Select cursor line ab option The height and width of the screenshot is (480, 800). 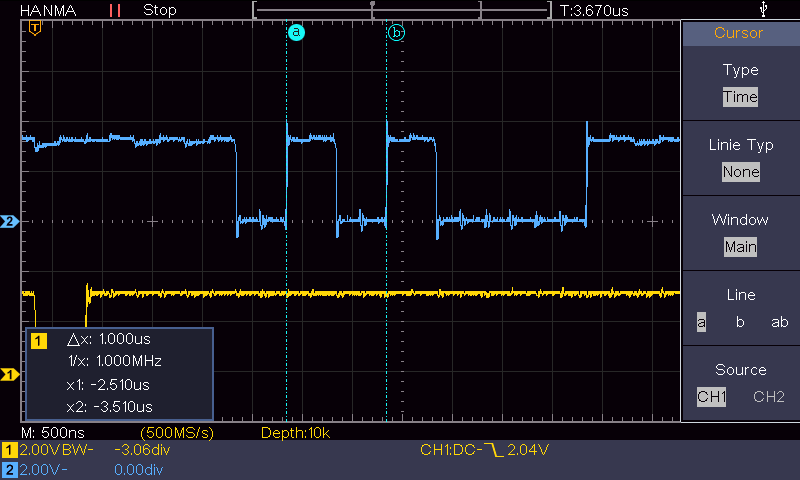[x=780, y=322]
